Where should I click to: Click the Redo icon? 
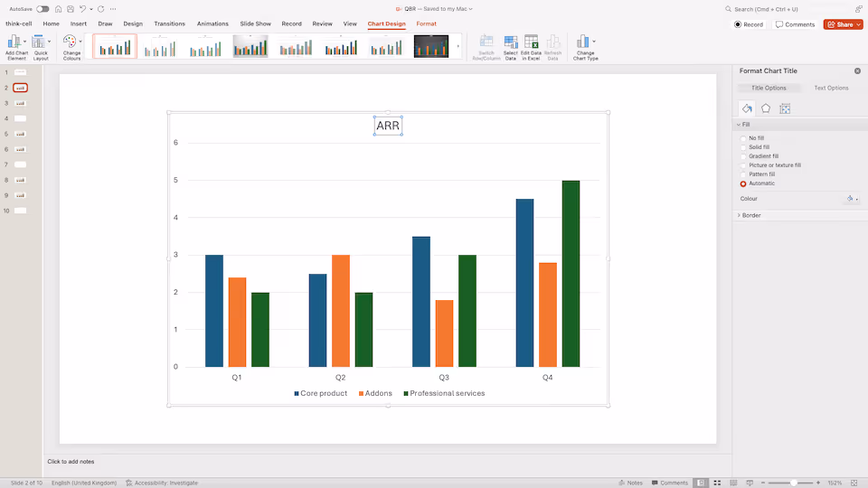(100, 9)
